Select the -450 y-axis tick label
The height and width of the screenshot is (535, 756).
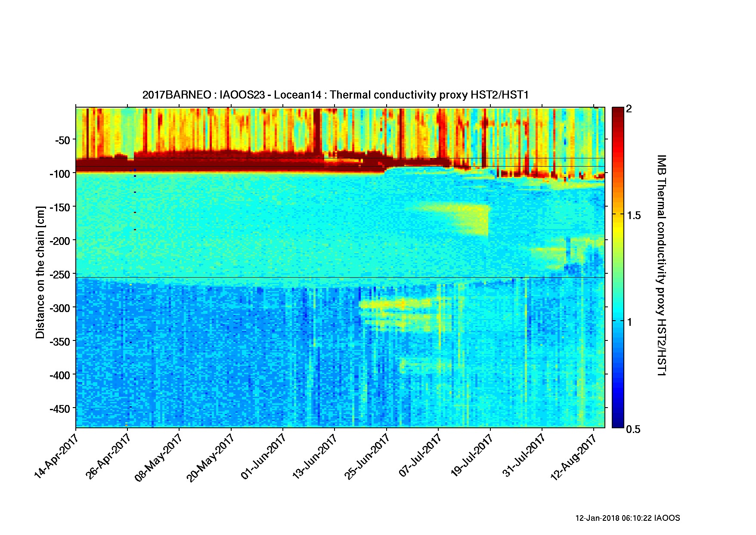point(59,409)
